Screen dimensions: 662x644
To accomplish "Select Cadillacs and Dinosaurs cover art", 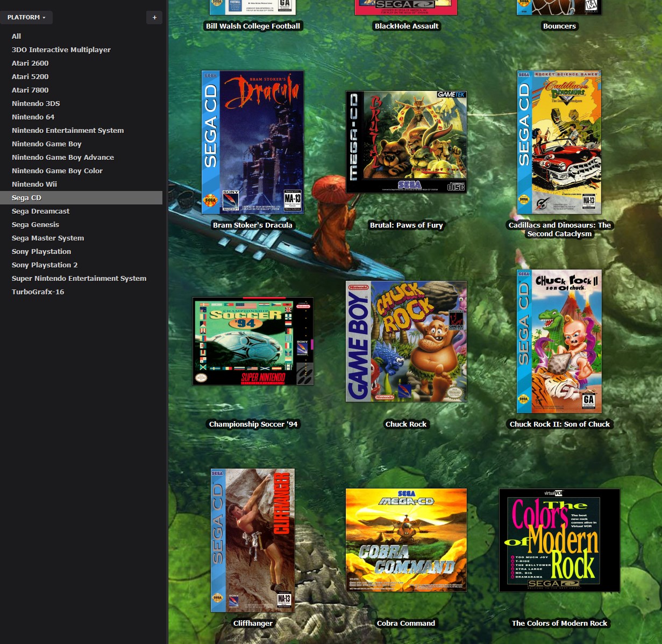I will pyautogui.click(x=559, y=143).
